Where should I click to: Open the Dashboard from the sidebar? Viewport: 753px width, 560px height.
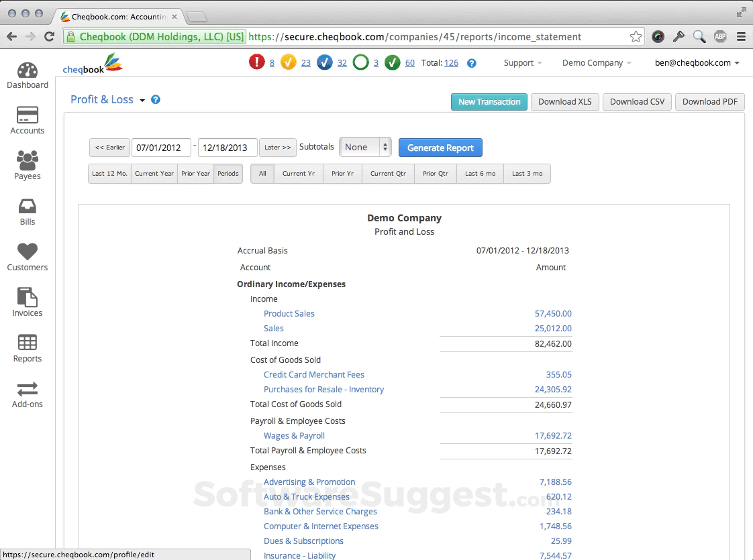pos(27,75)
